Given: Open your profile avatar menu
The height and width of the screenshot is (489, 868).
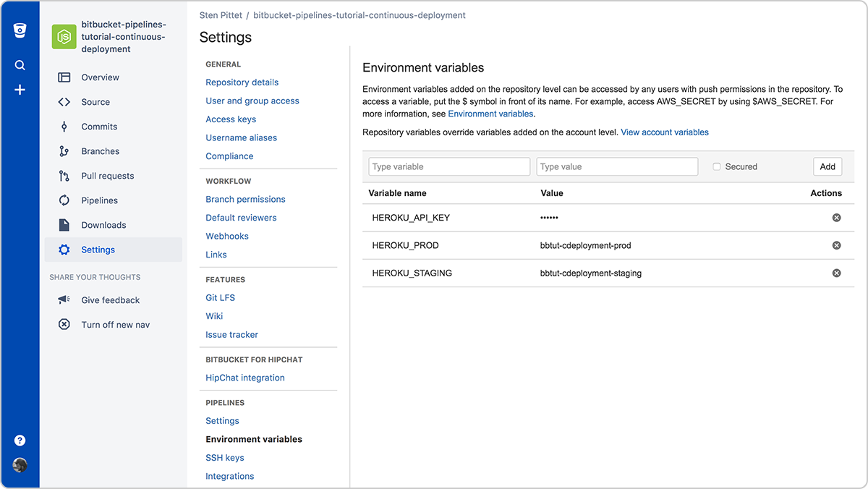Looking at the screenshot, I should click(x=20, y=465).
